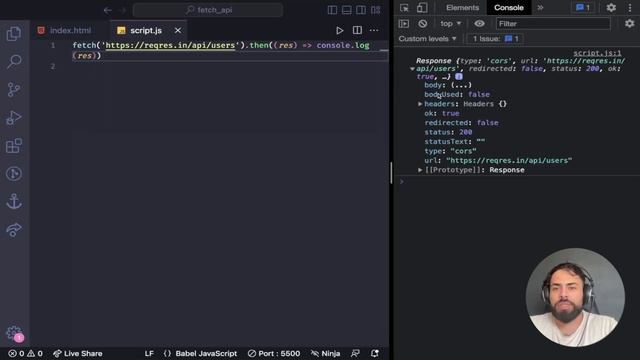Split the editor to the right

[357, 31]
